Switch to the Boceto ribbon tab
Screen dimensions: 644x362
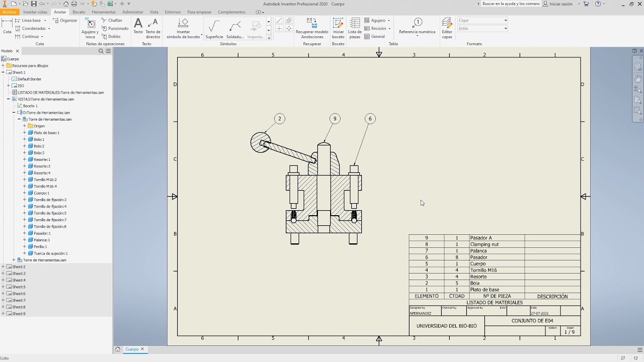point(79,12)
